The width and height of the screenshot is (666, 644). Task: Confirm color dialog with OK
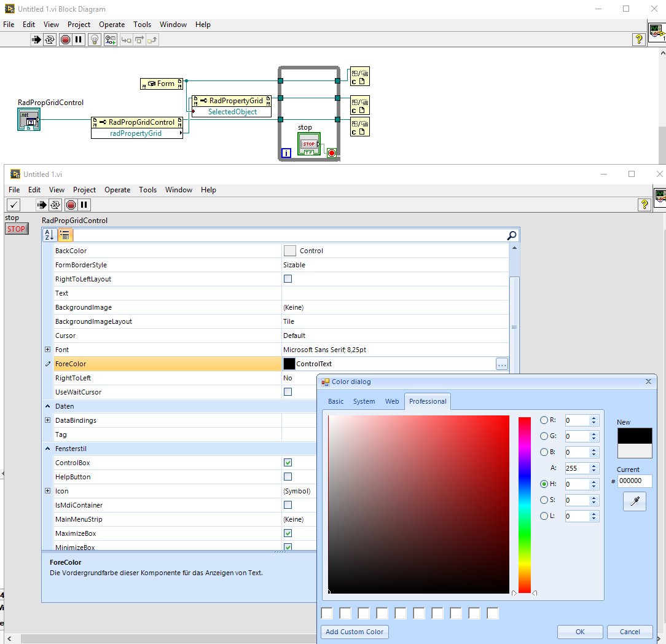pos(580,632)
